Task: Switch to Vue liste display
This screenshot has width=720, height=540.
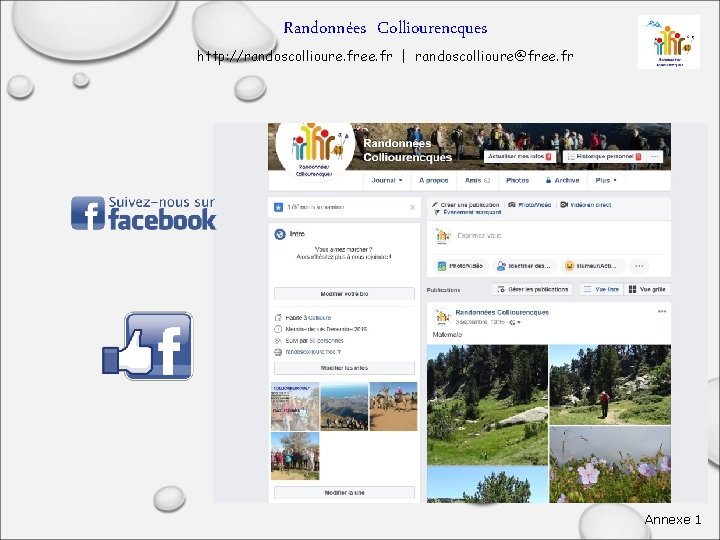Action: click(x=601, y=289)
